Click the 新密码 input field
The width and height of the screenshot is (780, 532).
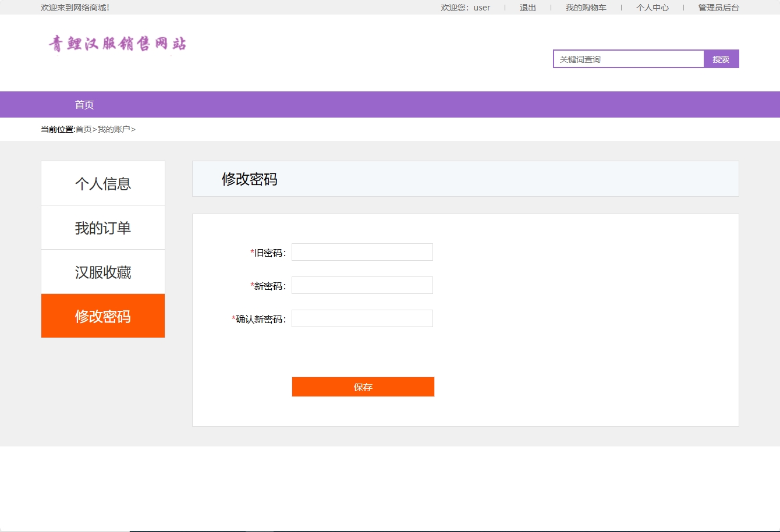(x=362, y=285)
